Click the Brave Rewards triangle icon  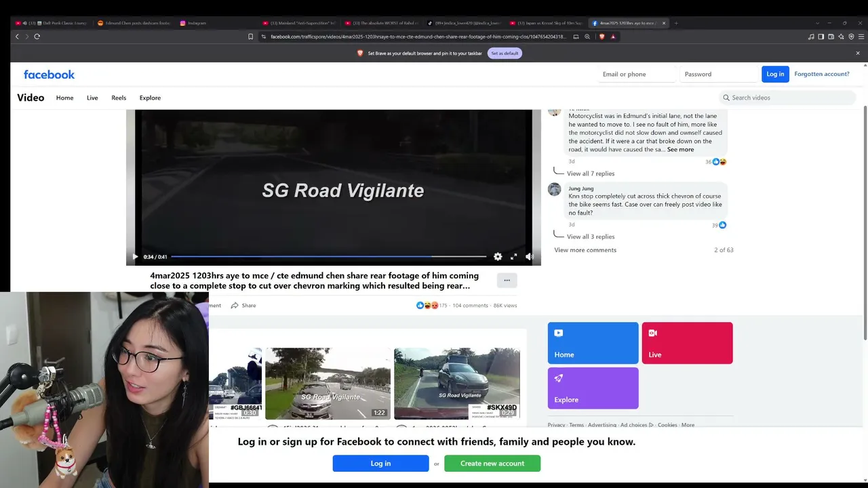(613, 37)
